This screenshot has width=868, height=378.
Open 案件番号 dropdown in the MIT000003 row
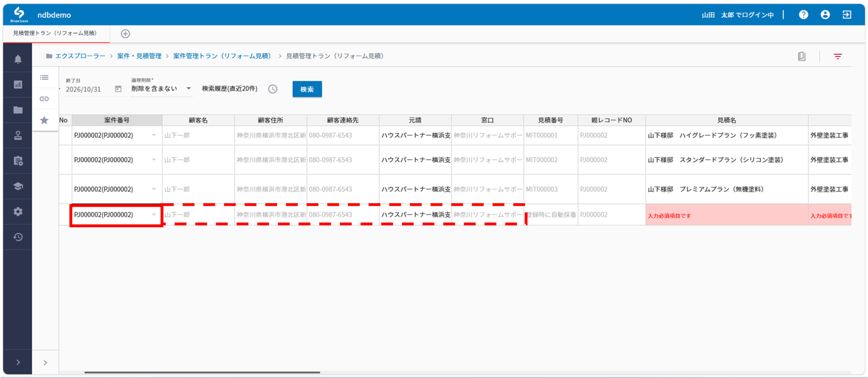[154, 189]
